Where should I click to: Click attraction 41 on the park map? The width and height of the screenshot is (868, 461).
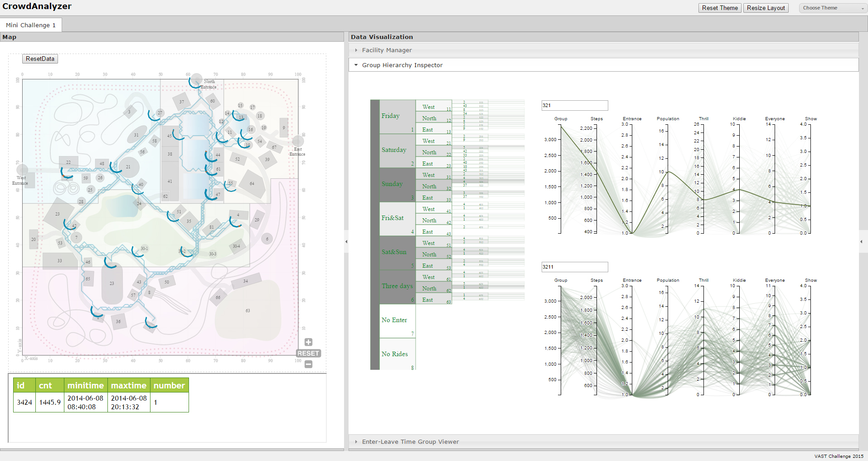(x=170, y=181)
